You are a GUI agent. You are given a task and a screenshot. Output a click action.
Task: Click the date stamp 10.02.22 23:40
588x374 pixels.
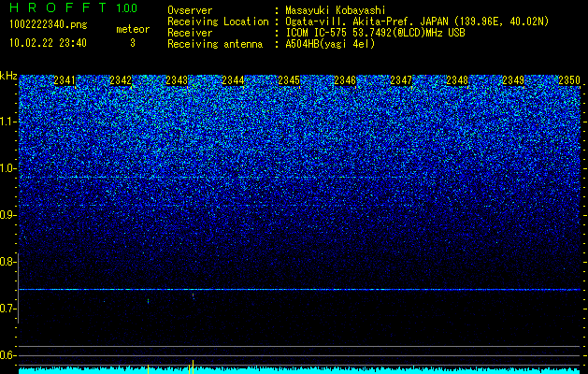pyautogui.click(x=48, y=43)
